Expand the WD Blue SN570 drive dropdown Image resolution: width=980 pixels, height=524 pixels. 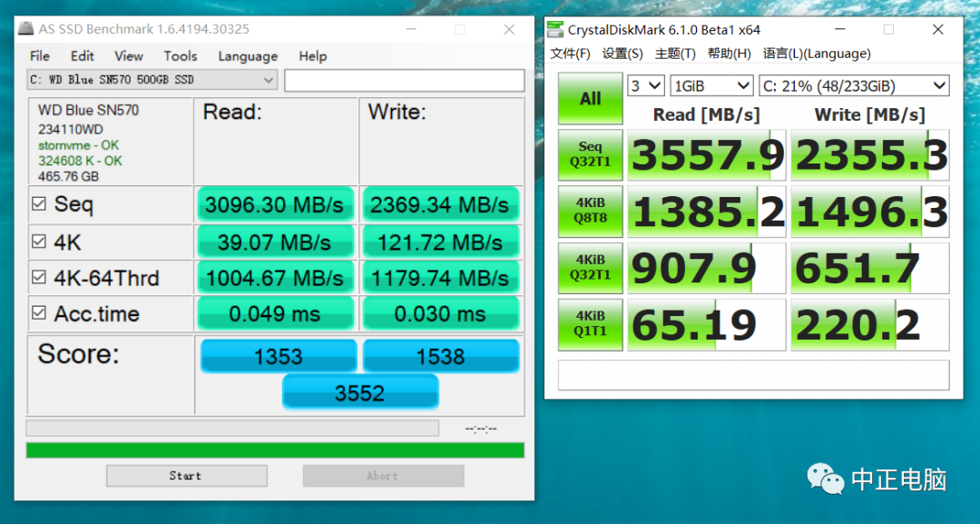tap(152, 80)
